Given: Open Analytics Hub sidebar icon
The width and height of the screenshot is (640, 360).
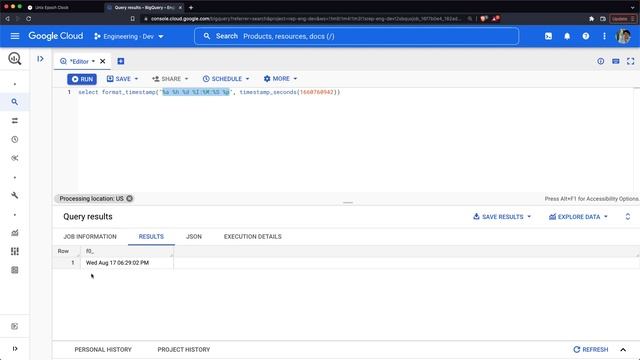Looking at the screenshot, I should (x=15, y=158).
